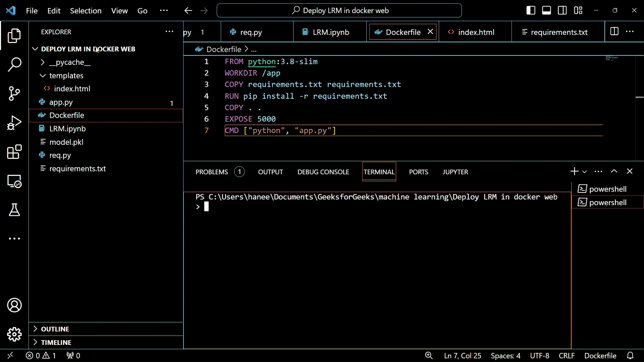The height and width of the screenshot is (362, 644).
Task: Open the Search view in activity bar
Action: point(14,64)
